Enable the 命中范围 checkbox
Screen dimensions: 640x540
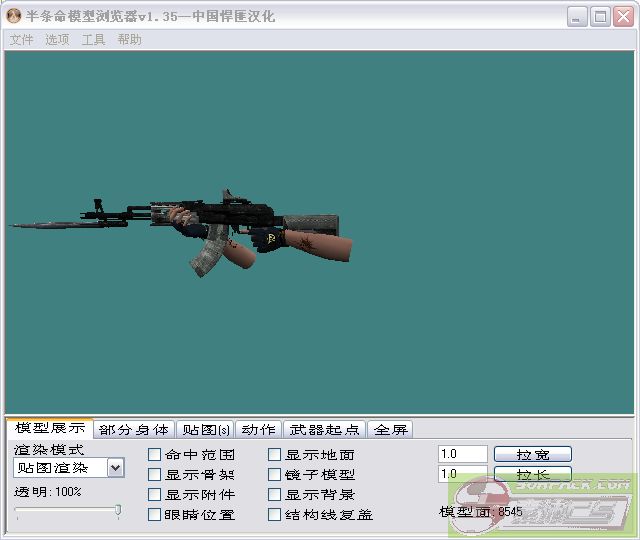pos(155,455)
